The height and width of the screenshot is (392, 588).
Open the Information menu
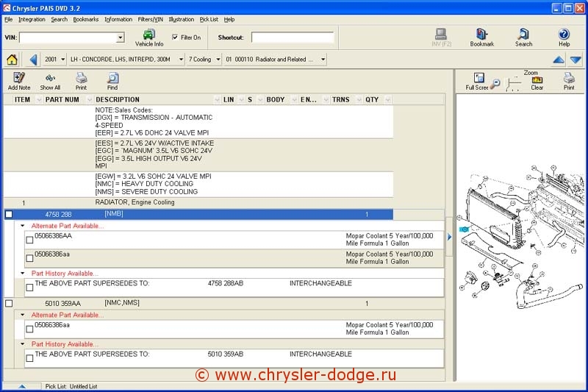118,20
